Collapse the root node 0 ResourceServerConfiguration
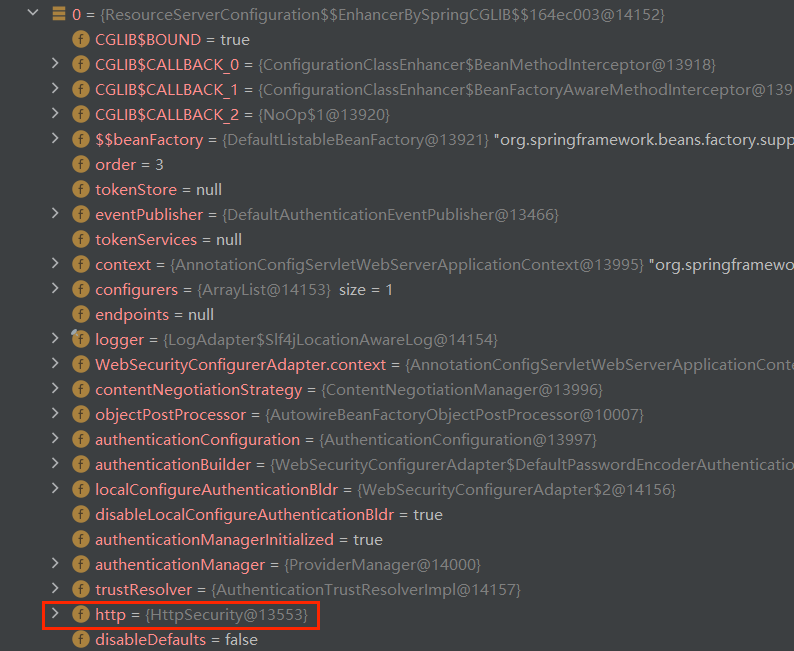The height and width of the screenshot is (651, 794). click(33, 15)
